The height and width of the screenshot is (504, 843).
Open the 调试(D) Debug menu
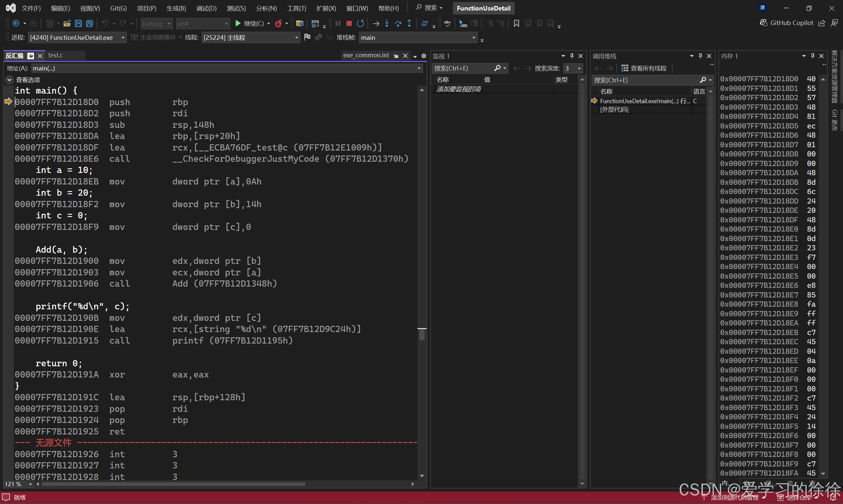click(x=206, y=8)
